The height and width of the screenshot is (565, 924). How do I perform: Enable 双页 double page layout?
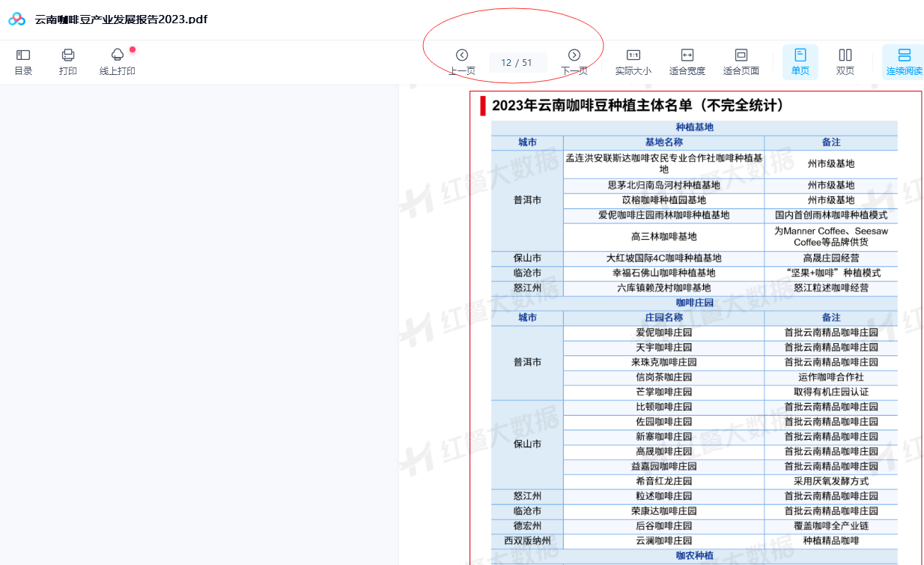845,61
